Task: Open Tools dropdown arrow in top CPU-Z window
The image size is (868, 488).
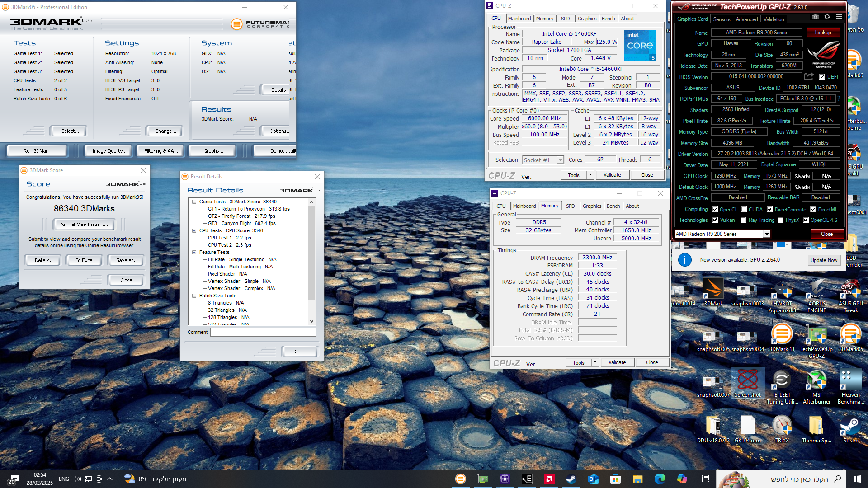Action: [x=590, y=175]
